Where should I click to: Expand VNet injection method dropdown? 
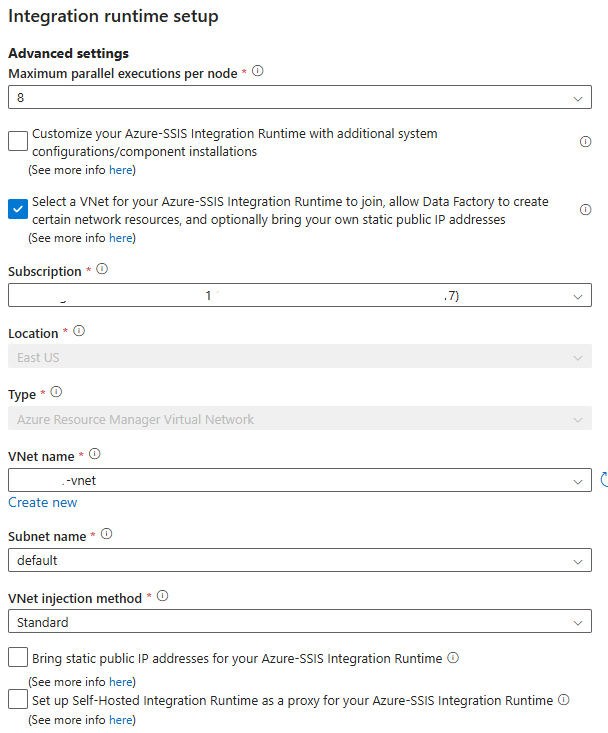coord(299,622)
